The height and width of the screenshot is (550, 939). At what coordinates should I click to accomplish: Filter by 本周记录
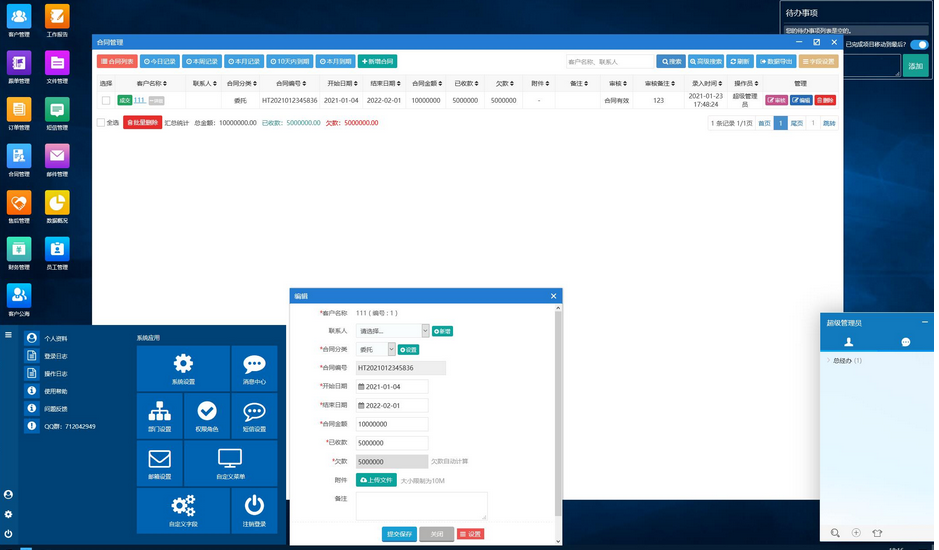[202, 61]
